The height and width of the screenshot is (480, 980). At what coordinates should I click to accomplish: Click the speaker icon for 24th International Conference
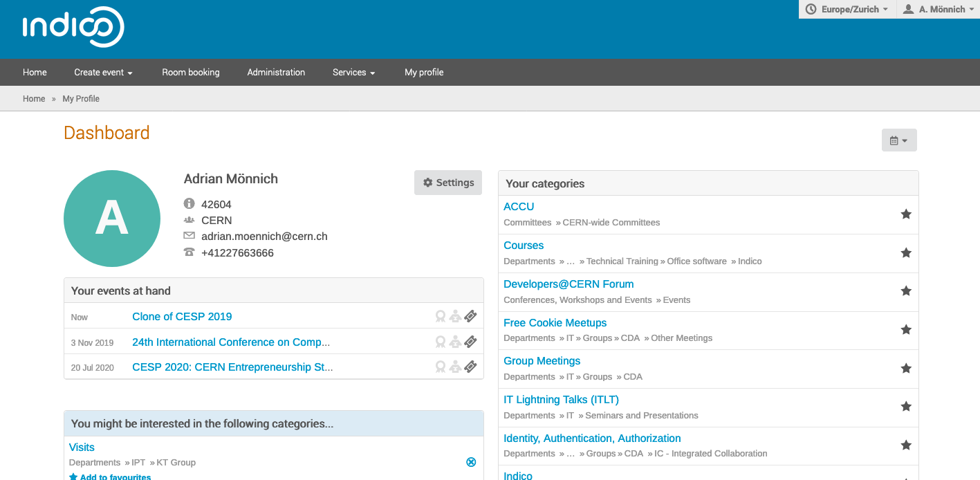(455, 342)
